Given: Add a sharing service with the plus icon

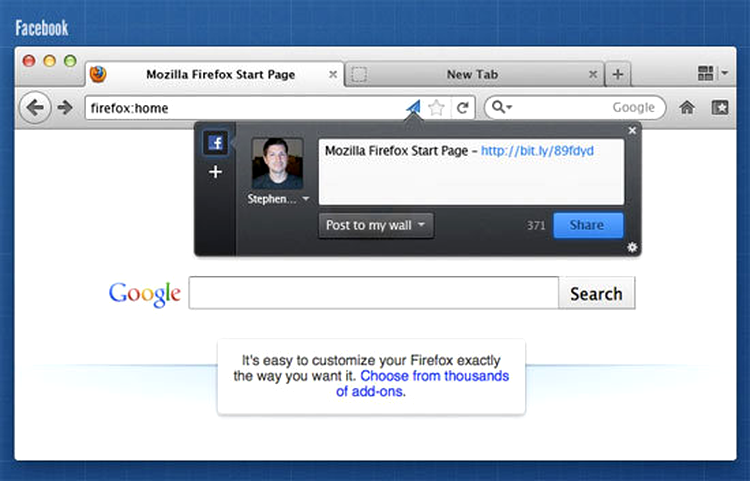Looking at the screenshot, I should tap(216, 172).
